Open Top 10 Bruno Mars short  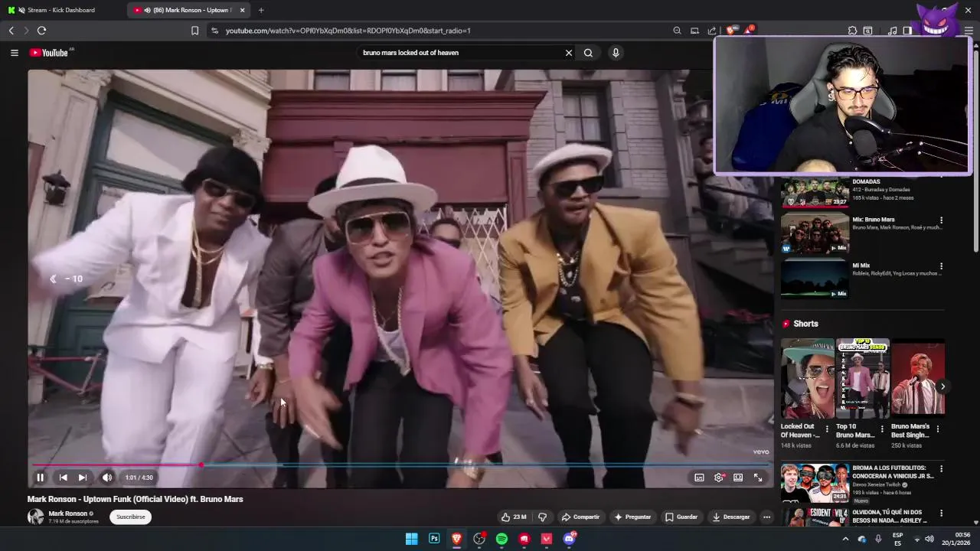pos(863,378)
